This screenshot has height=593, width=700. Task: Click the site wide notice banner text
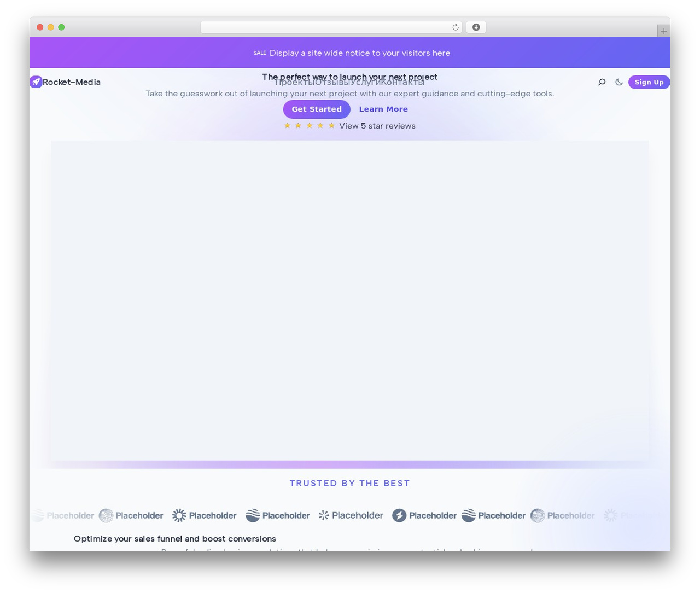[360, 53]
